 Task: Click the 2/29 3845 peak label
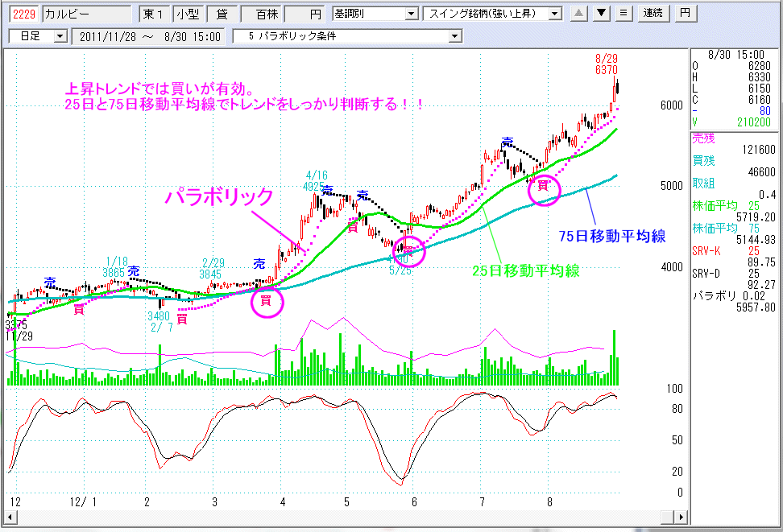click(x=211, y=269)
